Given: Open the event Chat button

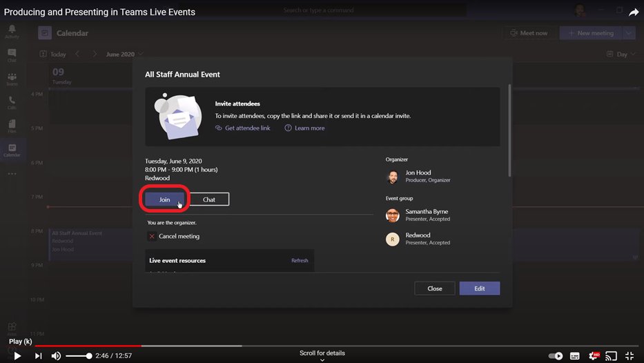Looking at the screenshot, I should pos(209,199).
